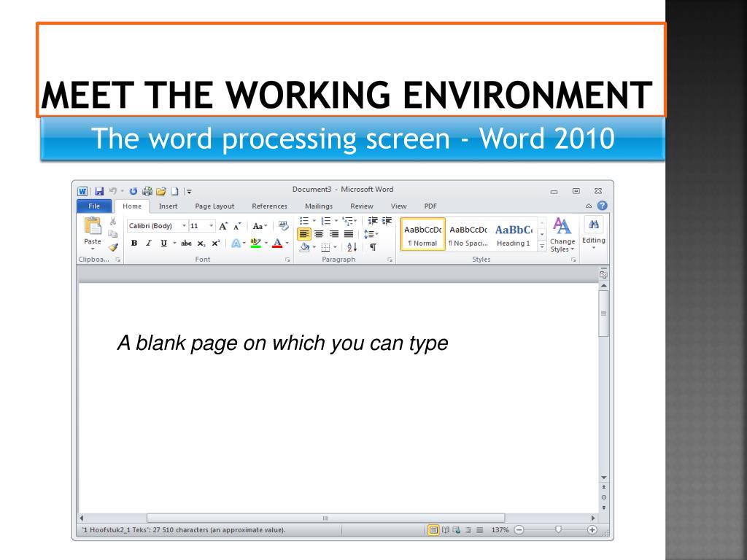
Task: Toggle Show/Hide paragraph marks
Action: point(373,247)
